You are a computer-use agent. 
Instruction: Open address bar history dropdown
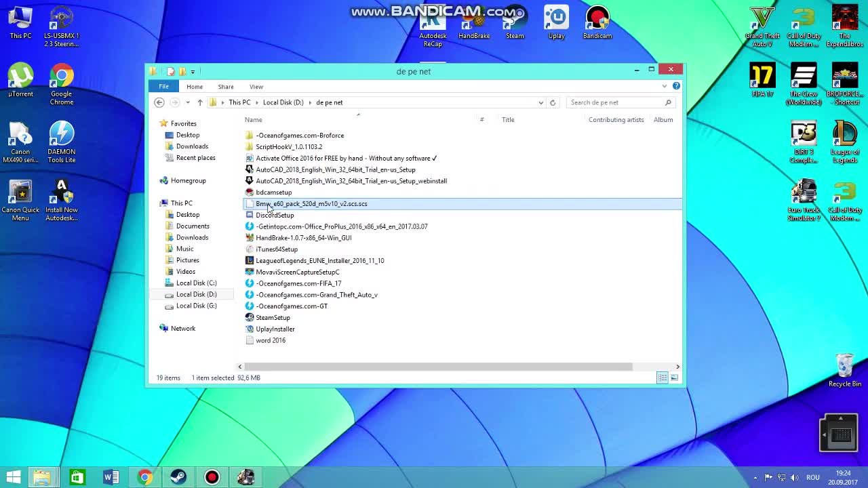540,102
